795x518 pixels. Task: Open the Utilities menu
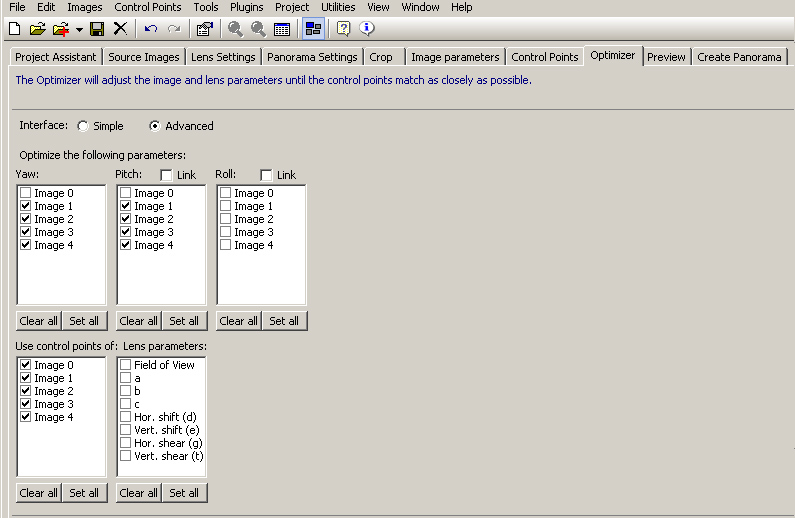coord(338,7)
